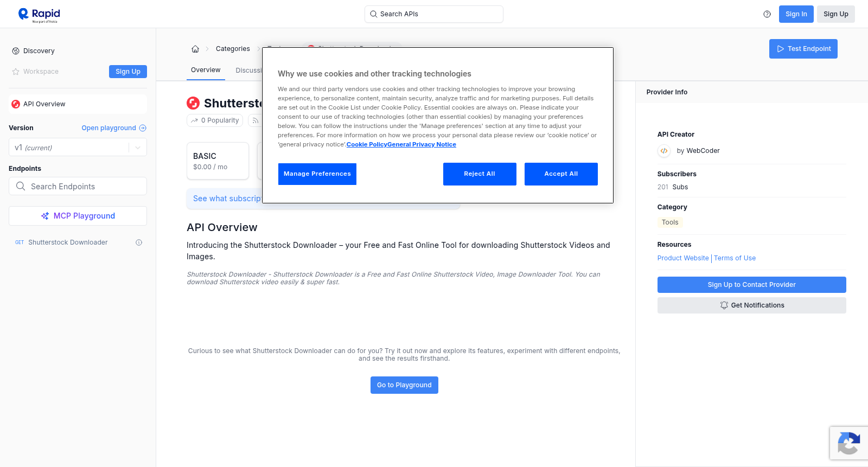Click Accept All cookies button

561,174
